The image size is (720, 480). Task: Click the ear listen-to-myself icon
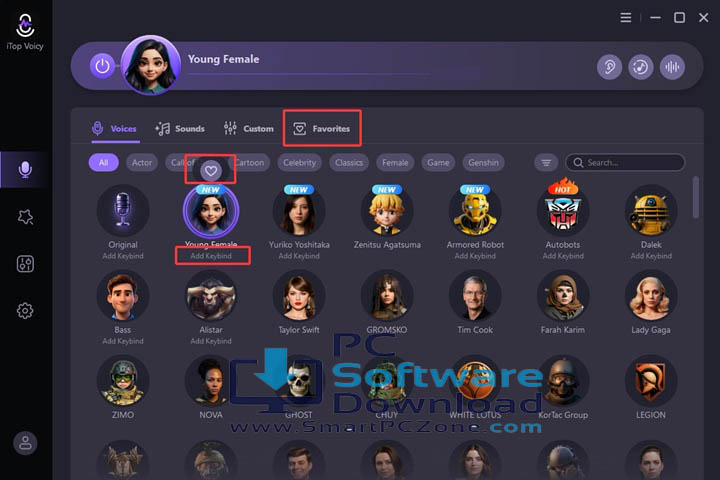(609, 67)
